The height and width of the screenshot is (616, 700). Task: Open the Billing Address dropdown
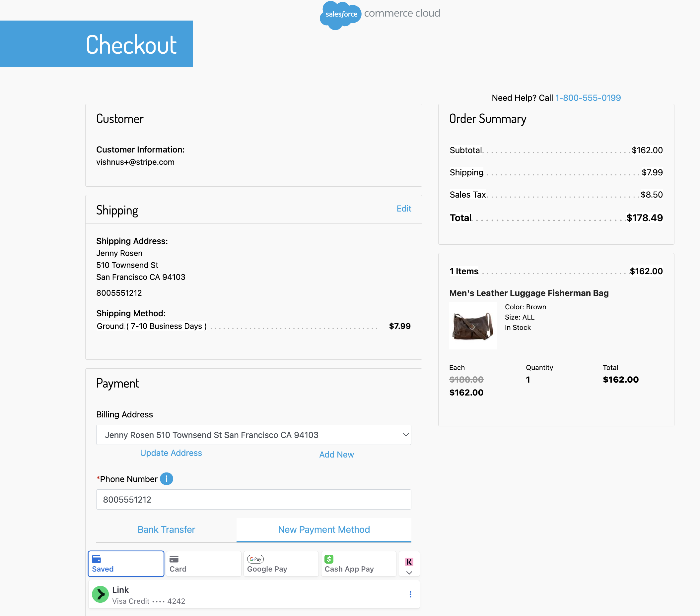(253, 435)
